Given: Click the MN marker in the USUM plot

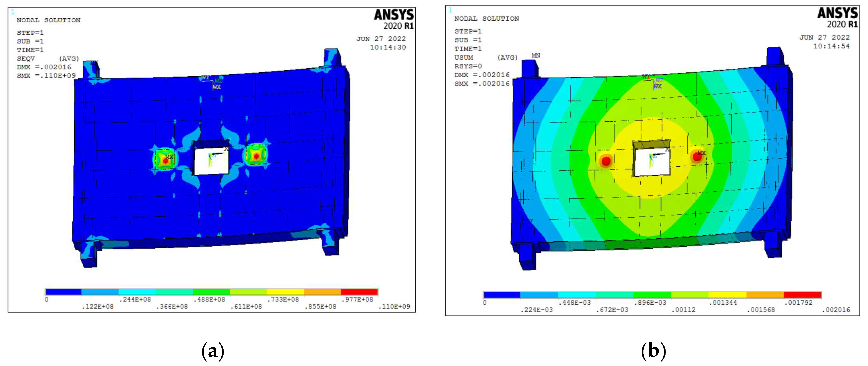Looking at the screenshot, I should pos(536,56).
